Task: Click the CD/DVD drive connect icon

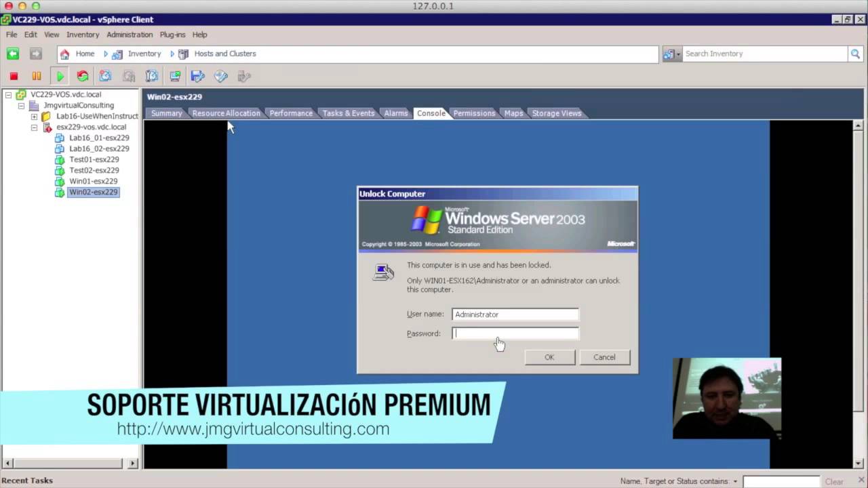Action: [221, 77]
